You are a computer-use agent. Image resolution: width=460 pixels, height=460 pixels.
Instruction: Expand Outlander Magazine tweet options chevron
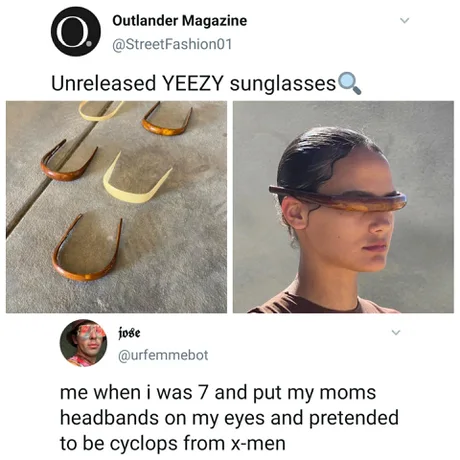pyautogui.click(x=404, y=20)
